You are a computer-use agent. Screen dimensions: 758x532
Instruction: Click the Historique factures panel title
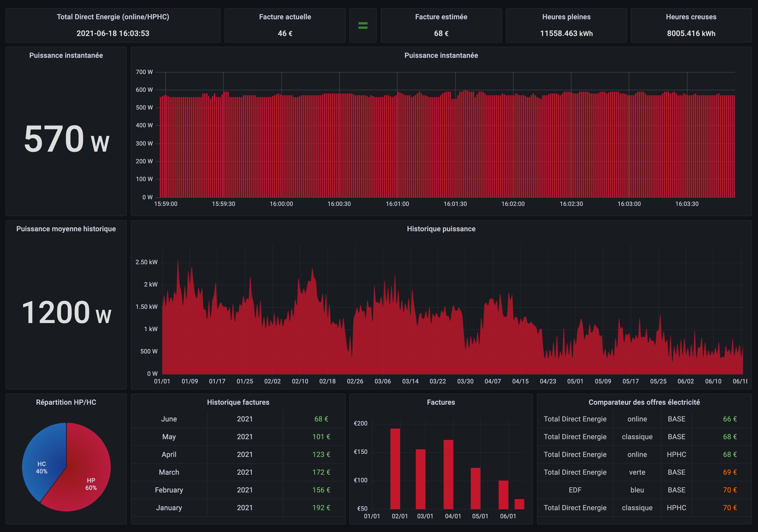(238, 402)
